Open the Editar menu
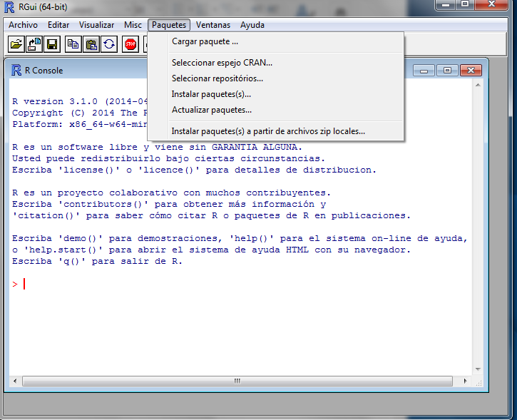Screen dimensions: 517x420 (58, 25)
